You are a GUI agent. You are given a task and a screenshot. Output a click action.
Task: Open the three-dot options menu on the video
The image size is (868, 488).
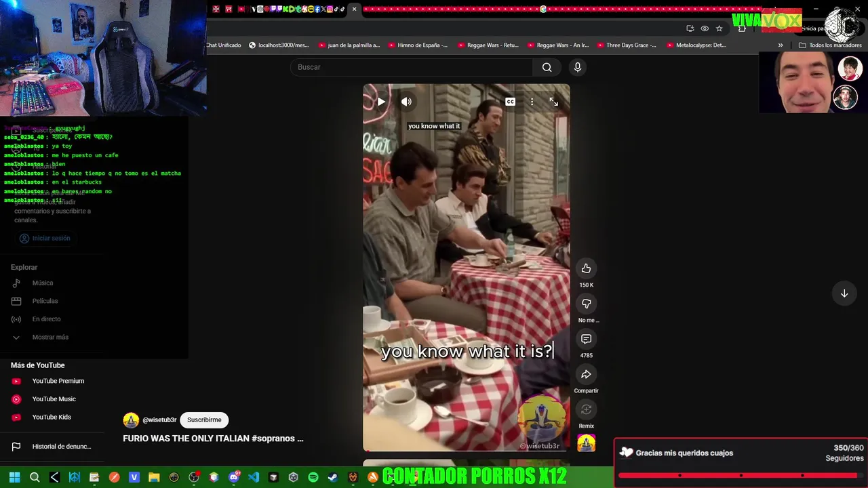click(x=532, y=102)
